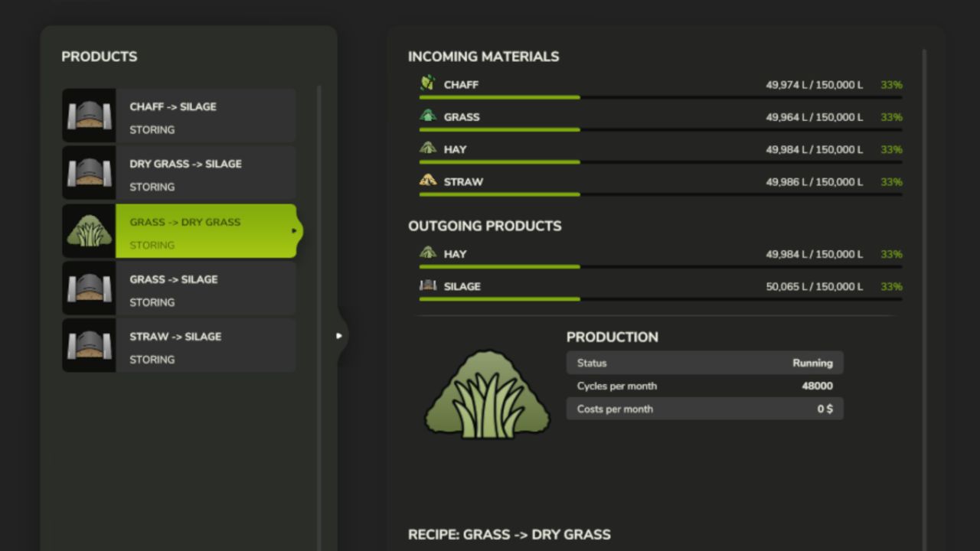This screenshot has height=551, width=980.
Task: Click the right details panel scrollbar
Action: point(924,230)
